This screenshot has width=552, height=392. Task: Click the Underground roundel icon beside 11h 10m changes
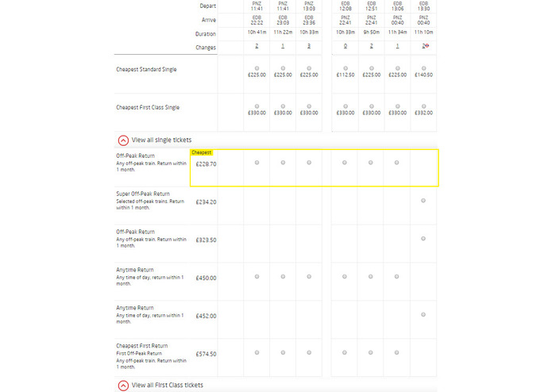[x=427, y=46]
